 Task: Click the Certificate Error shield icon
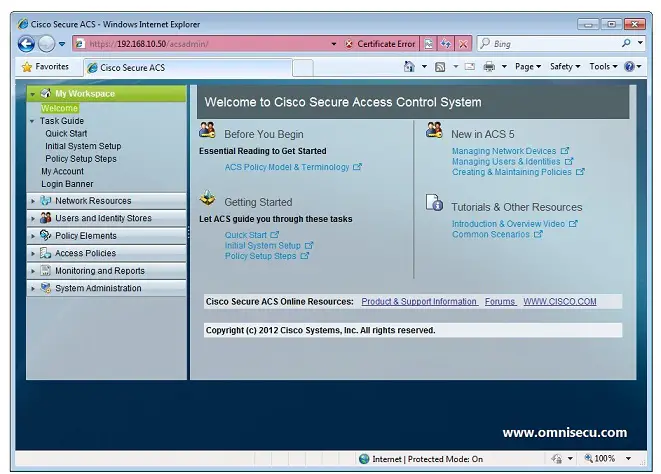[349, 44]
